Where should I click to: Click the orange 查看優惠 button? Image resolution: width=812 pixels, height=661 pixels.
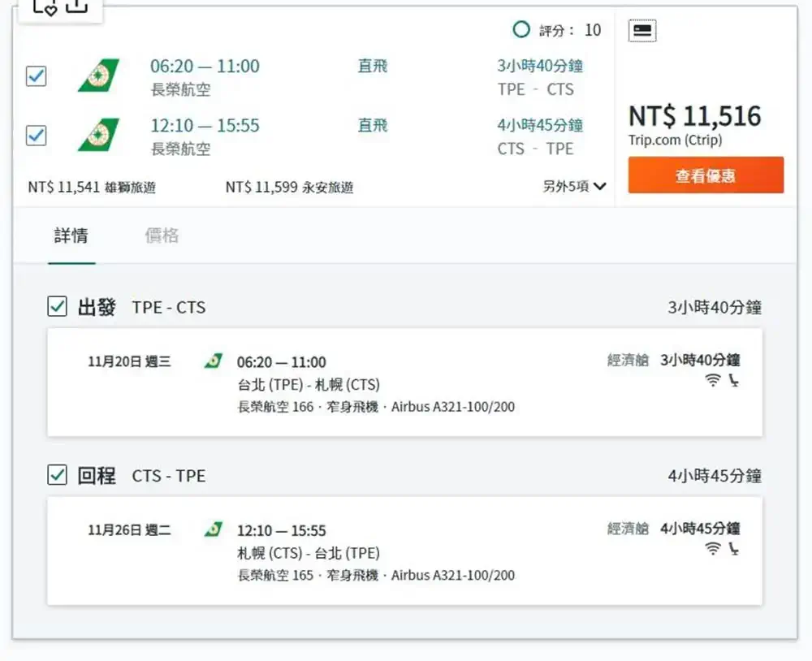[706, 175]
